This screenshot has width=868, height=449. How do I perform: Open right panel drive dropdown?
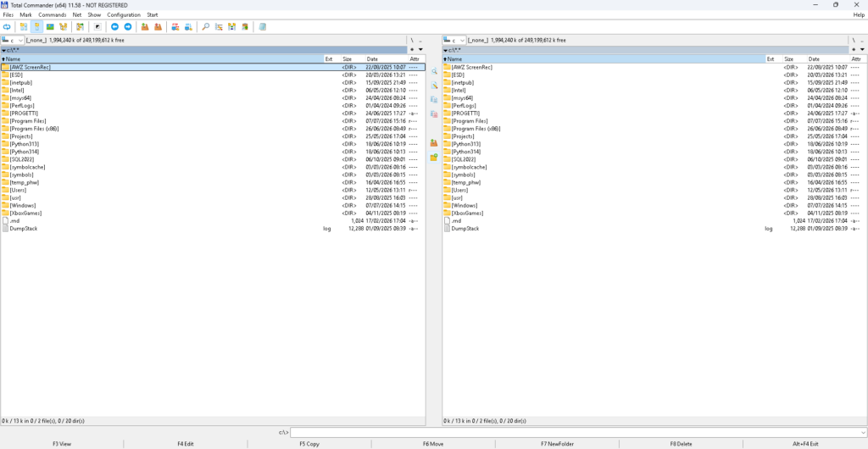454,41
